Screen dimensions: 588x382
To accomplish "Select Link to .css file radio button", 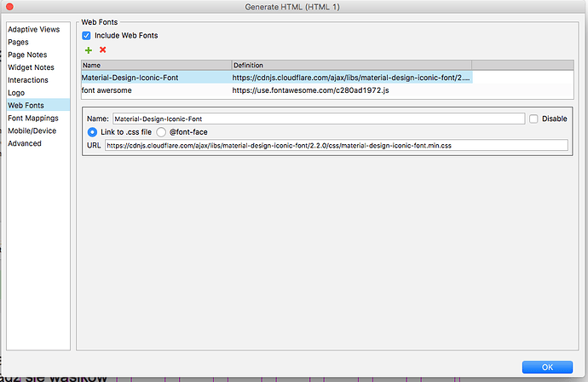I will 93,132.
